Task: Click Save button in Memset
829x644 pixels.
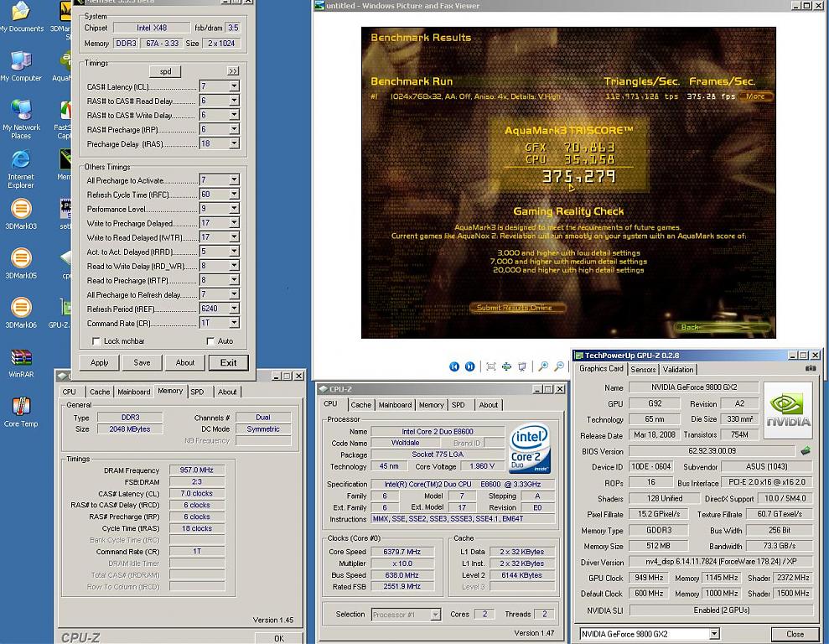Action: click(x=142, y=362)
